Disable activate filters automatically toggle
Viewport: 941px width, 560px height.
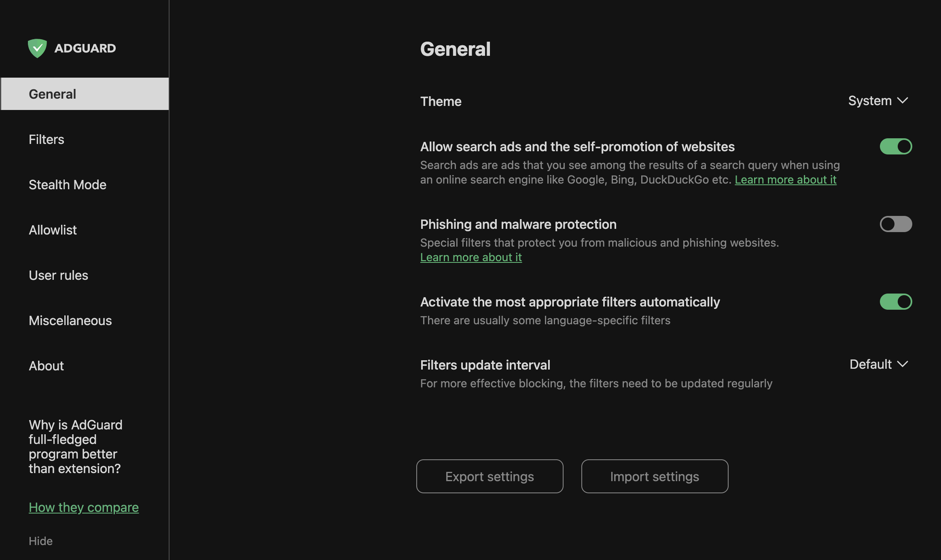[896, 301]
